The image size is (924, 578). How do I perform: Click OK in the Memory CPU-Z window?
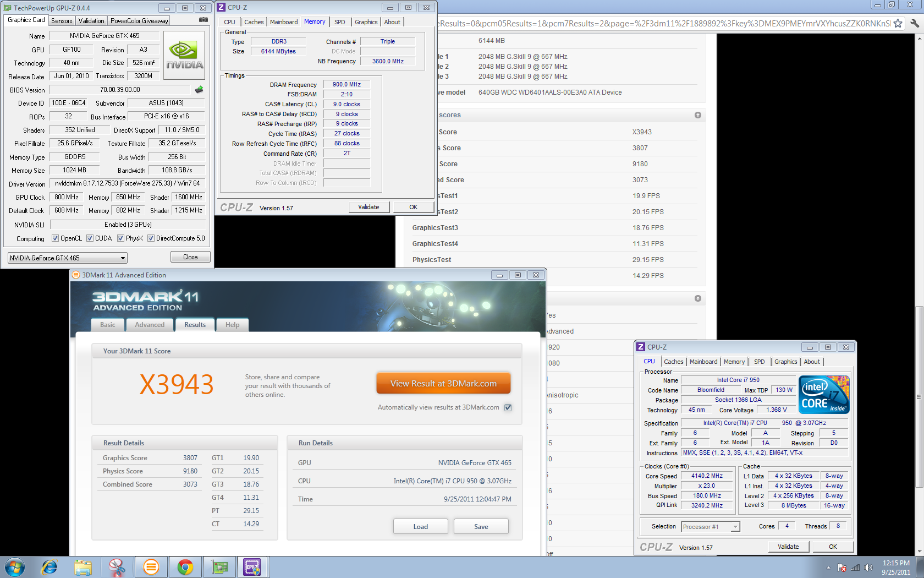(413, 207)
